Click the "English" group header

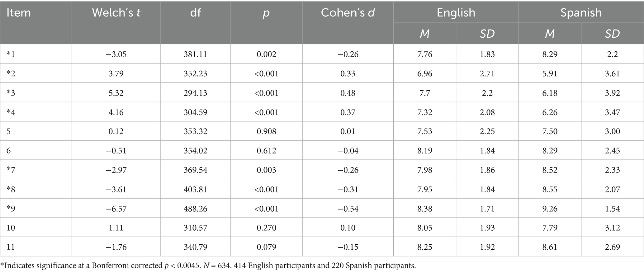[456, 13]
